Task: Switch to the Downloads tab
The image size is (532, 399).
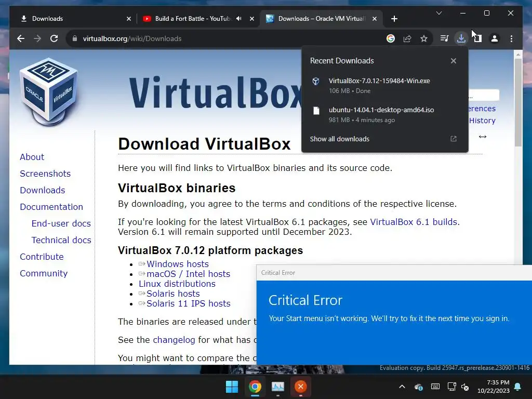Action: (73, 19)
